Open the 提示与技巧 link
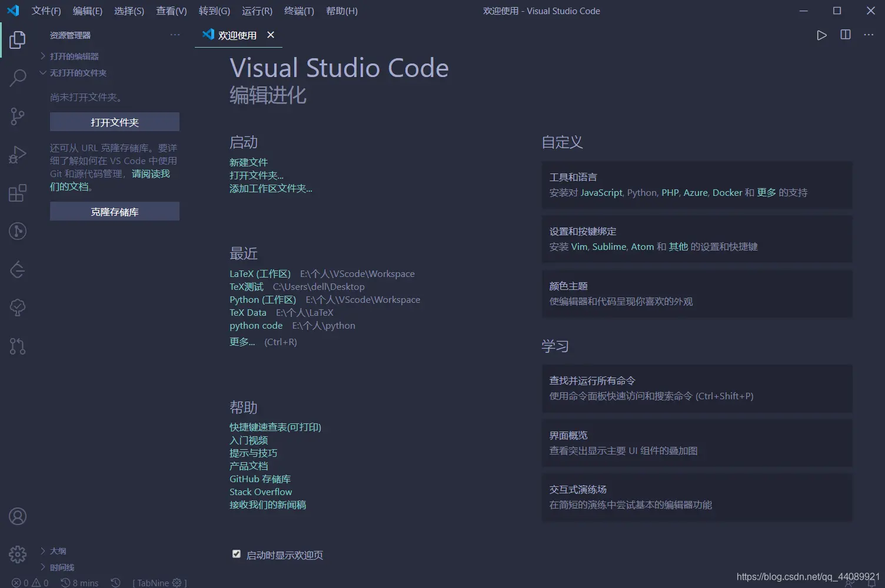 tap(253, 453)
